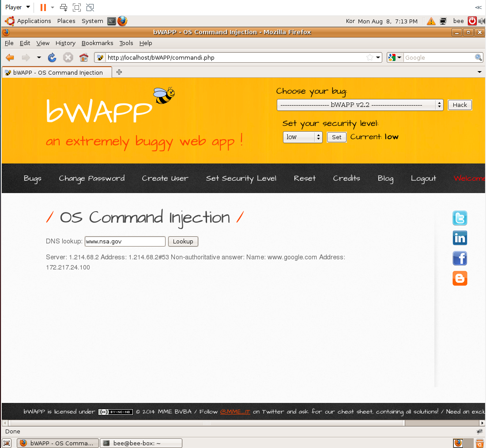Open the Player dropdown menu
The height and width of the screenshot is (448, 486).
tap(18, 7)
